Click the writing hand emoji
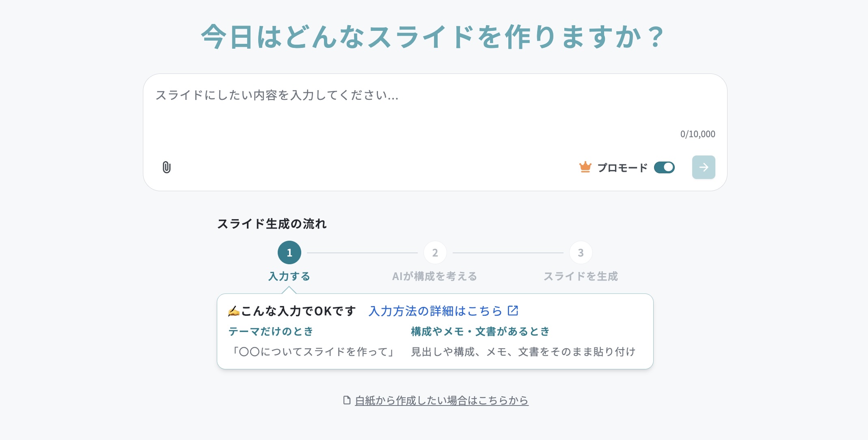The width and height of the screenshot is (868, 440). point(233,311)
